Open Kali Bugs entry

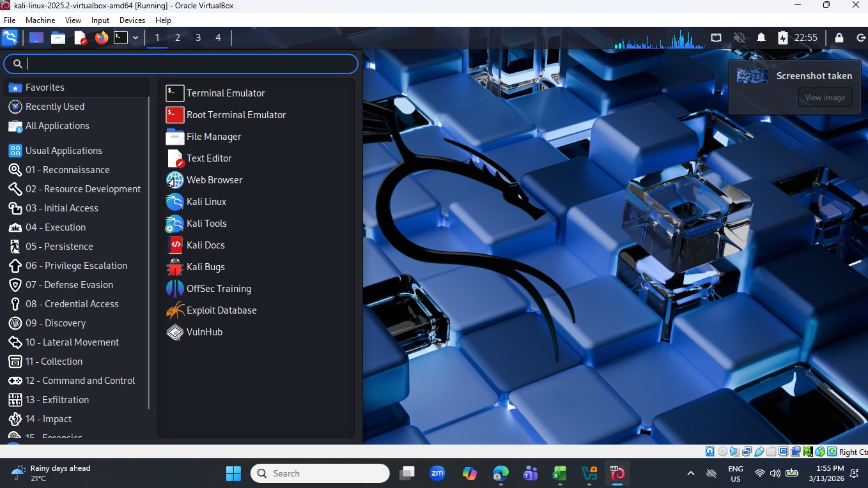pos(256,267)
